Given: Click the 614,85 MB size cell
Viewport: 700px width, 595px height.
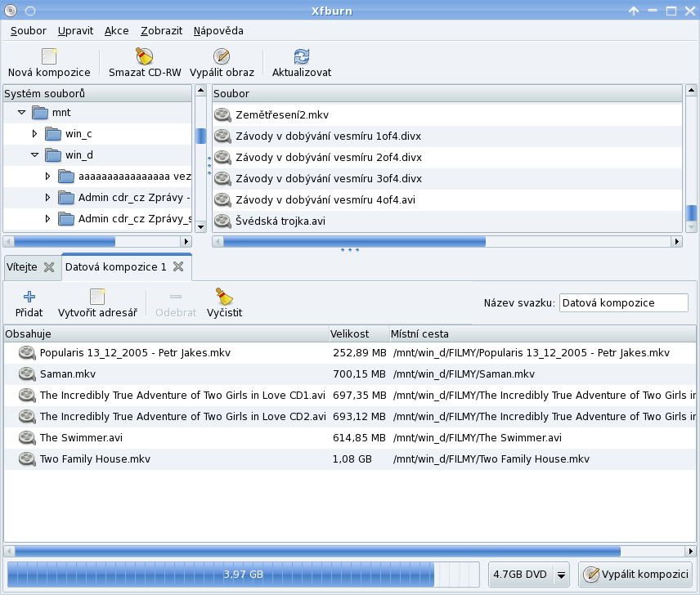Looking at the screenshot, I should click(x=359, y=437).
